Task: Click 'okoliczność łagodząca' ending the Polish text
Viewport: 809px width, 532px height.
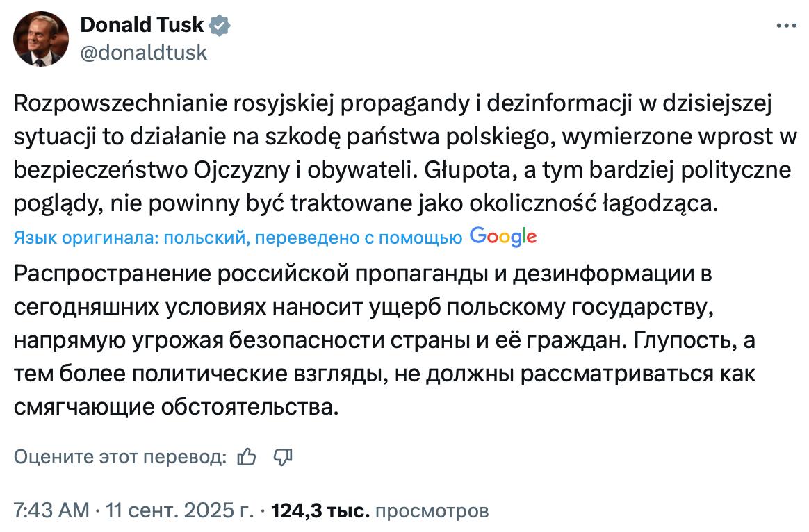Action: pos(594,204)
